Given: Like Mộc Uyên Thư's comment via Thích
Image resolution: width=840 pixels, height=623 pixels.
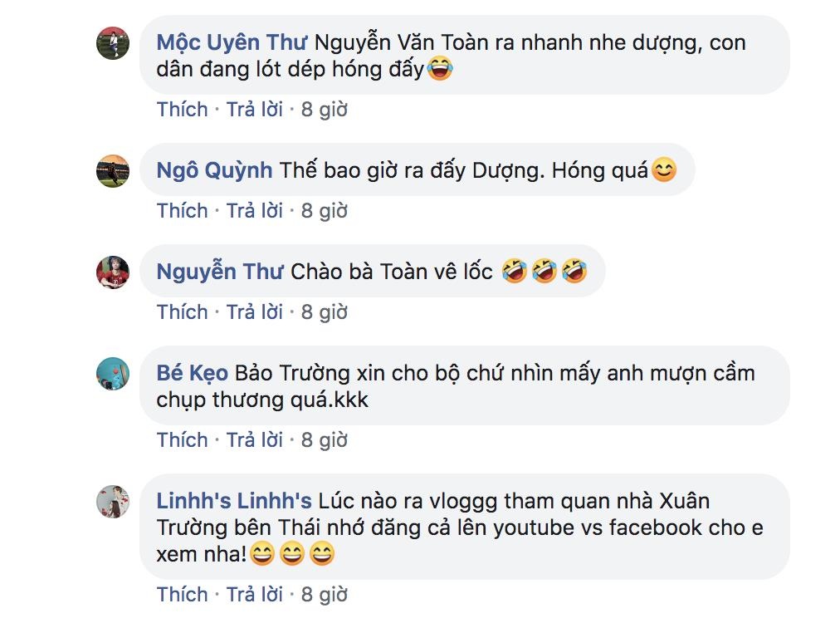Looking at the screenshot, I should (x=182, y=110).
